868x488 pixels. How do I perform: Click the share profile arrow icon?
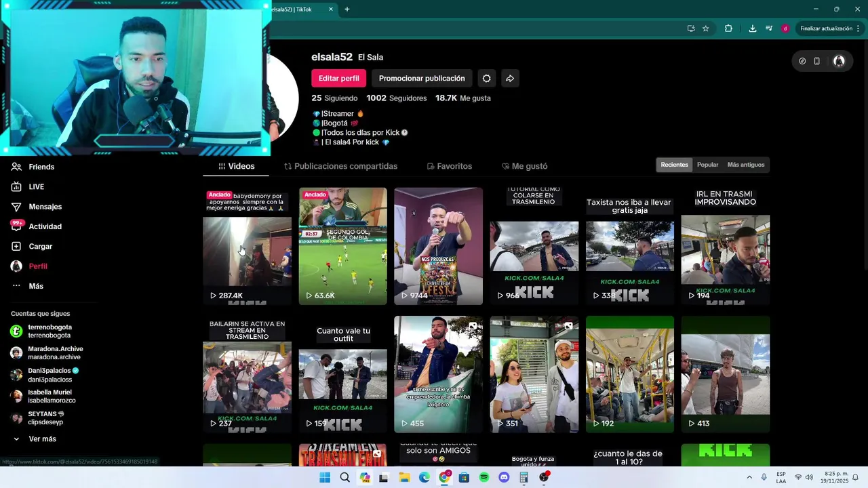tap(510, 79)
